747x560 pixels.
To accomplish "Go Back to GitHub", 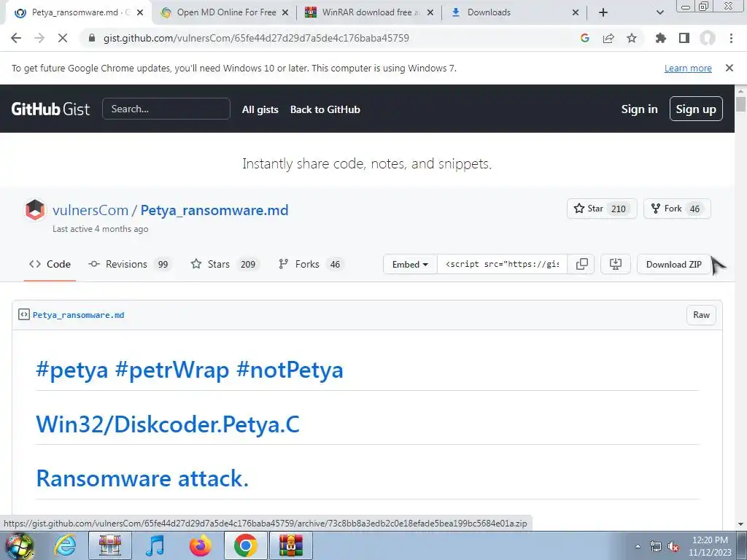I will pyautogui.click(x=325, y=109).
